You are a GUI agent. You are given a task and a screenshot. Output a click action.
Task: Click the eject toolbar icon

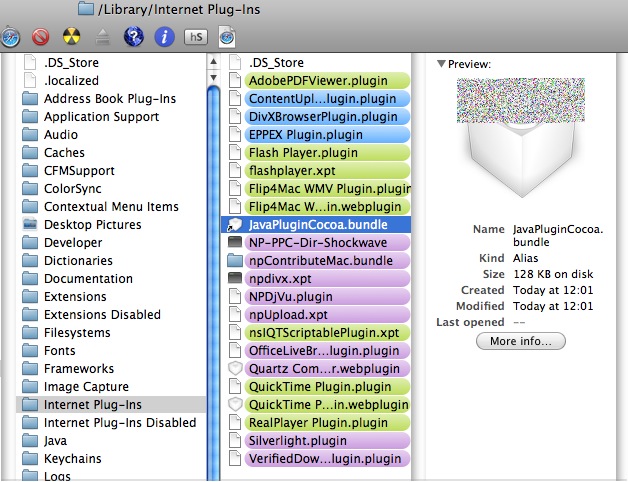[x=103, y=37]
